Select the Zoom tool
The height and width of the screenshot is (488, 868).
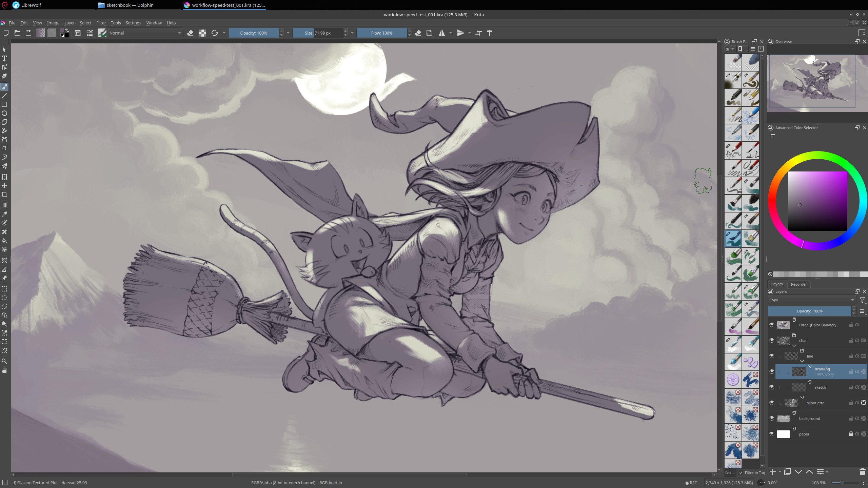[x=4, y=361]
